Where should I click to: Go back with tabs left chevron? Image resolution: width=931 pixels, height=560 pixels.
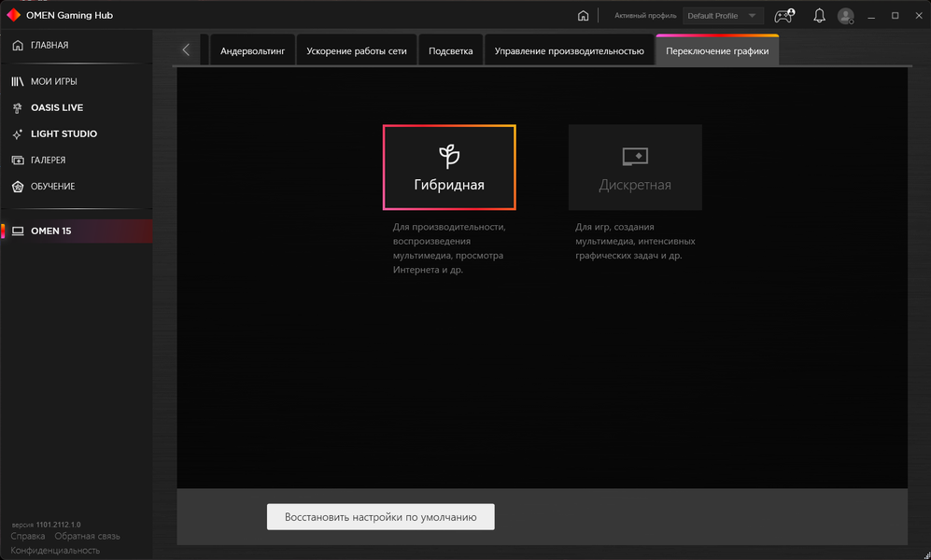pos(186,49)
